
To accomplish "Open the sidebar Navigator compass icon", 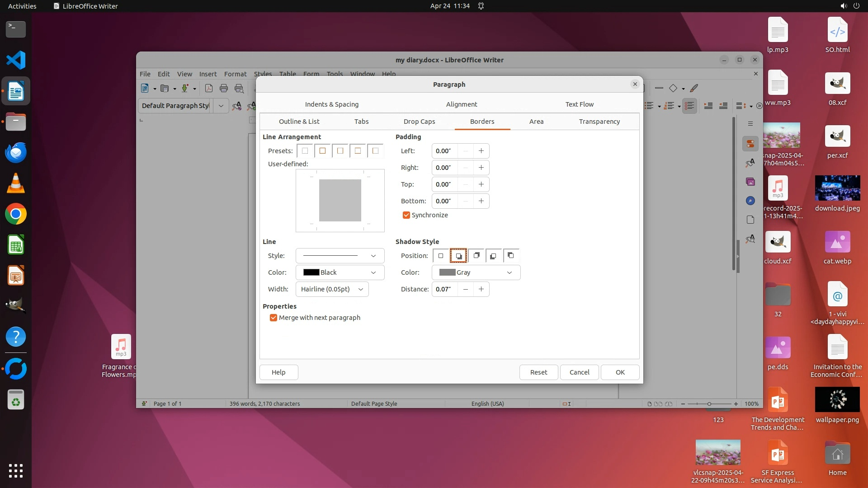I will (750, 201).
